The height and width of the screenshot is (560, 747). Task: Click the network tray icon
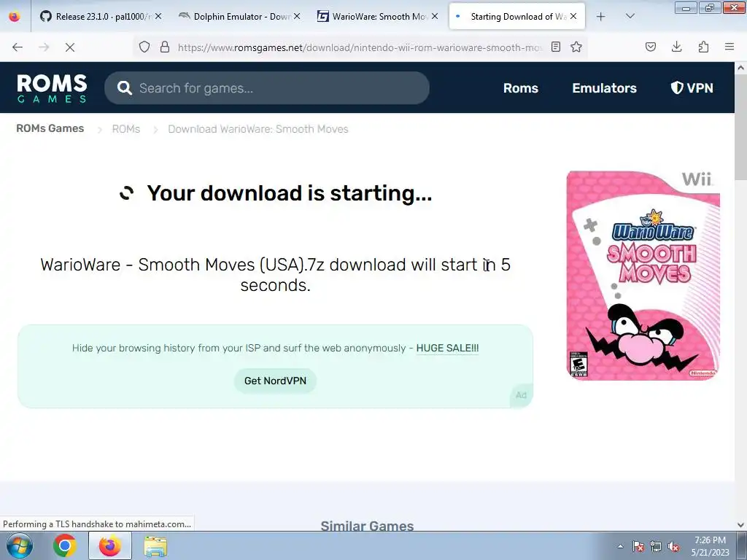(x=656, y=547)
